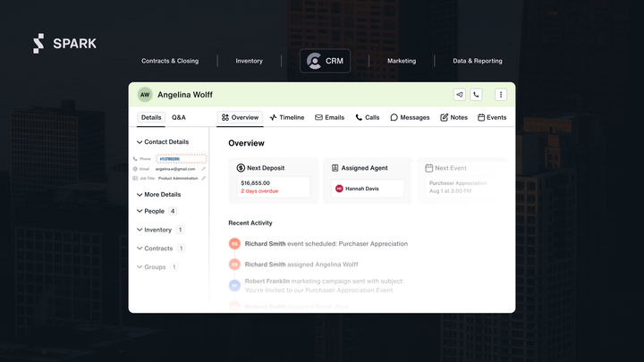Viewport: 644px width, 362px height.
Task: Click into the Phone number input field
Action: coord(181,159)
